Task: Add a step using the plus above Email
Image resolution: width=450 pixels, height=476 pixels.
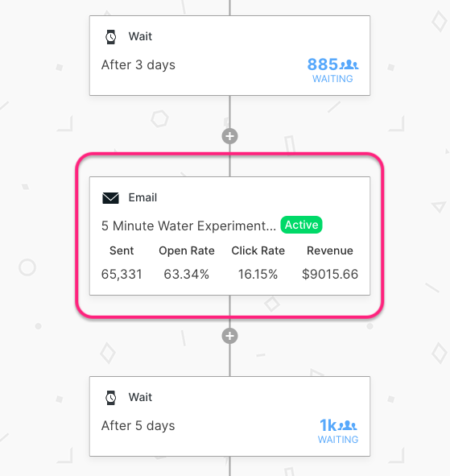Action: [229, 136]
